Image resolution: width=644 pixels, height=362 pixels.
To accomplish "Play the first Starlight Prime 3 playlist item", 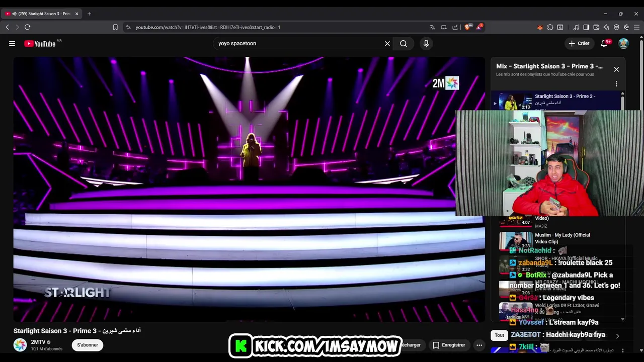I will pyautogui.click(x=556, y=101).
